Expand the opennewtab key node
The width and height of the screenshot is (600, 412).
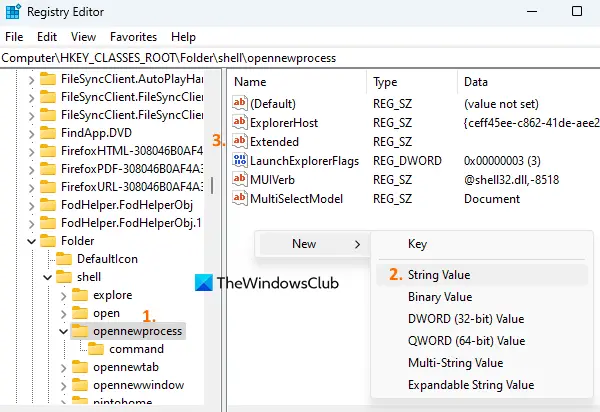pos(64,368)
